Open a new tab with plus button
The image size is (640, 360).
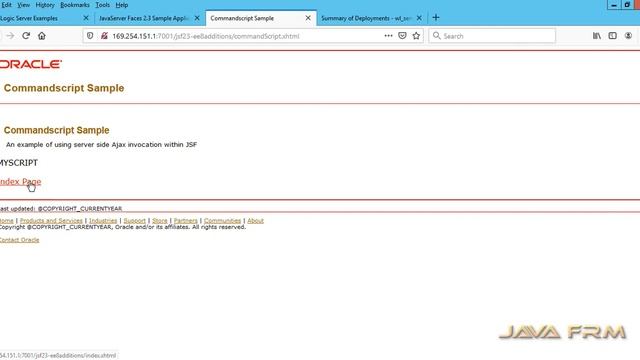(436, 18)
